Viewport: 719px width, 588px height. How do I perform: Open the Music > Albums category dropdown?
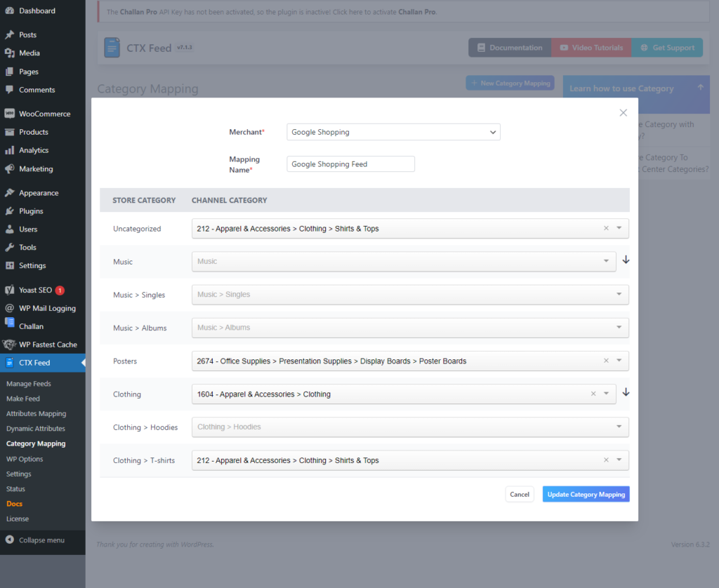410,327
